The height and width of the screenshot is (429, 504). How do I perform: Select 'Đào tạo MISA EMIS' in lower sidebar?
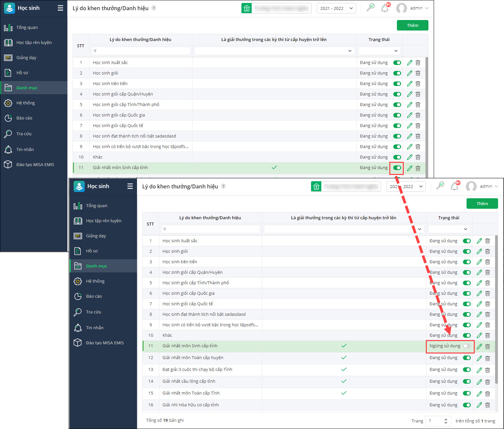point(103,343)
